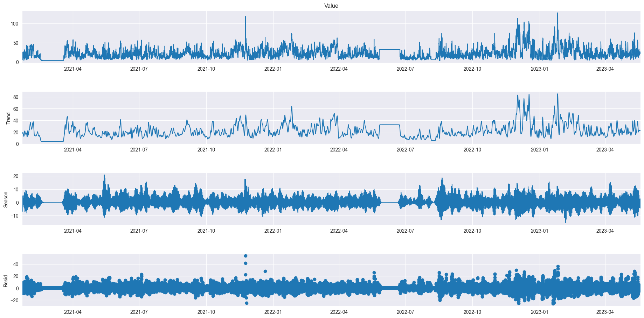Click the 'Value' chart title
The height and width of the screenshot is (318, 644).
[x=331, y=6]
